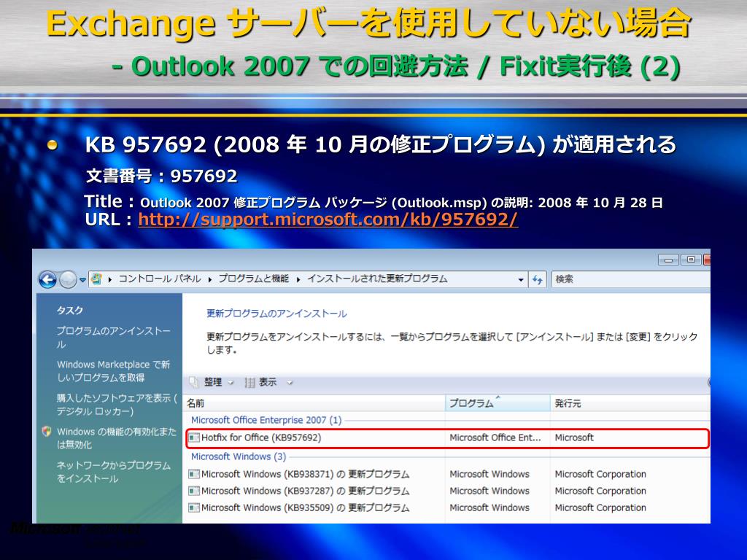Image resolution: width=747 pixels, height=560 pixels.
Task: Click Microsoft Corporation cell for KB935509
Action: [600, 507]
